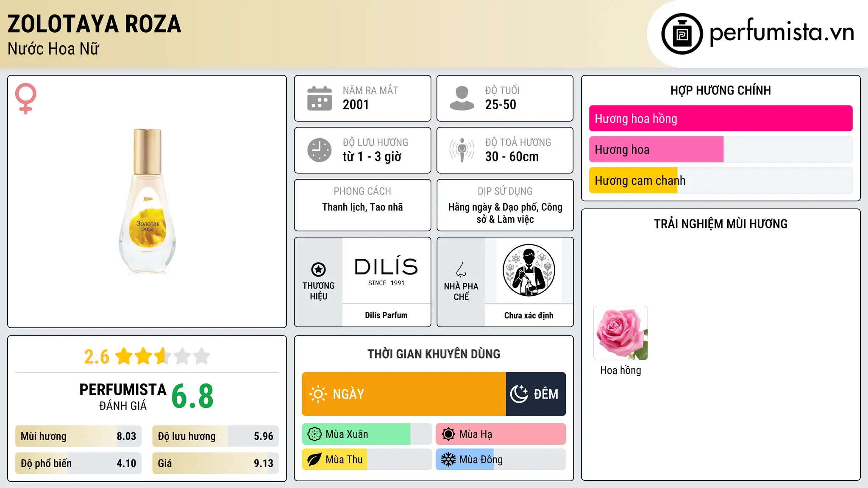Click the sillage value 30 - 60cm
Viewport: 868px width, 488px height.
pos(512,157)
